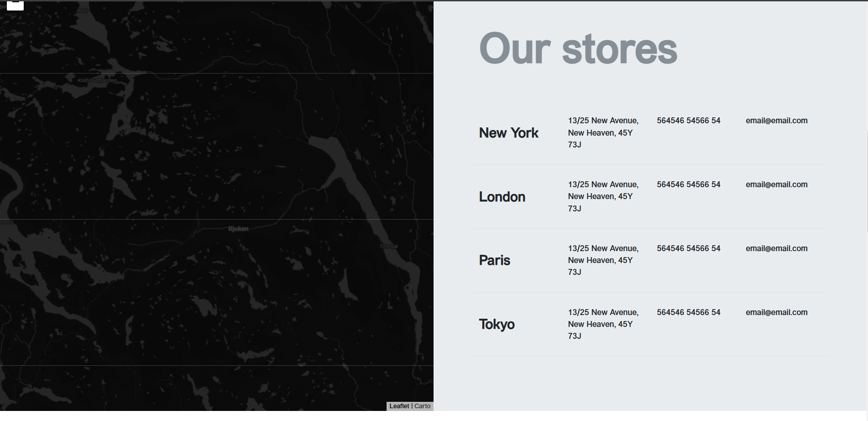Click the Tokyo store street address
Viewport: 868px width, 421px height.
pyautogui.click(x=602, y=324)
